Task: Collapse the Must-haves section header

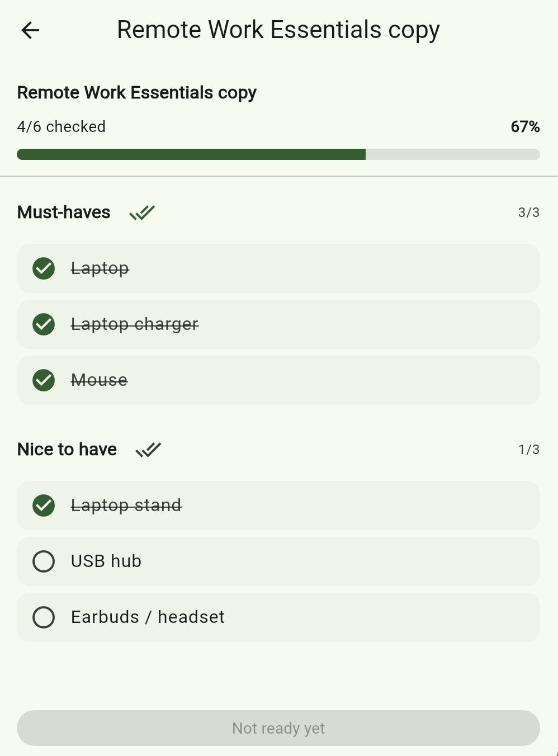Action: pos(63,212)
